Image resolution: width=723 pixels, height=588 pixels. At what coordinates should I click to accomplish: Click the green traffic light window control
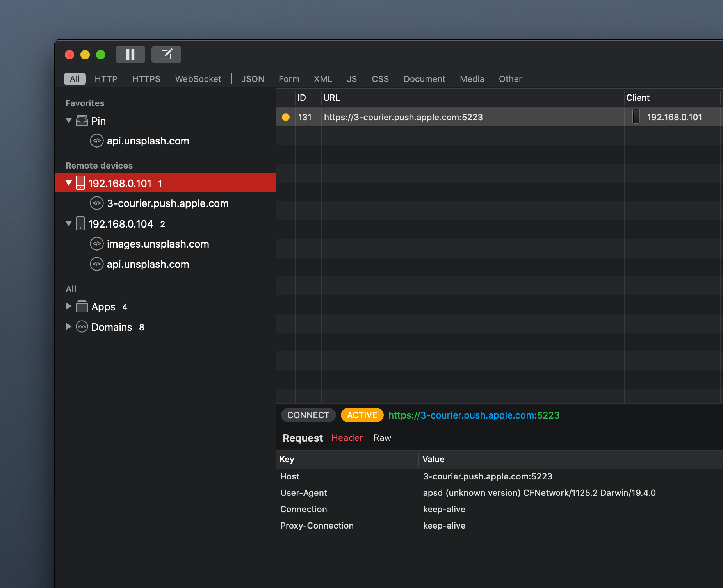point(101,55)
